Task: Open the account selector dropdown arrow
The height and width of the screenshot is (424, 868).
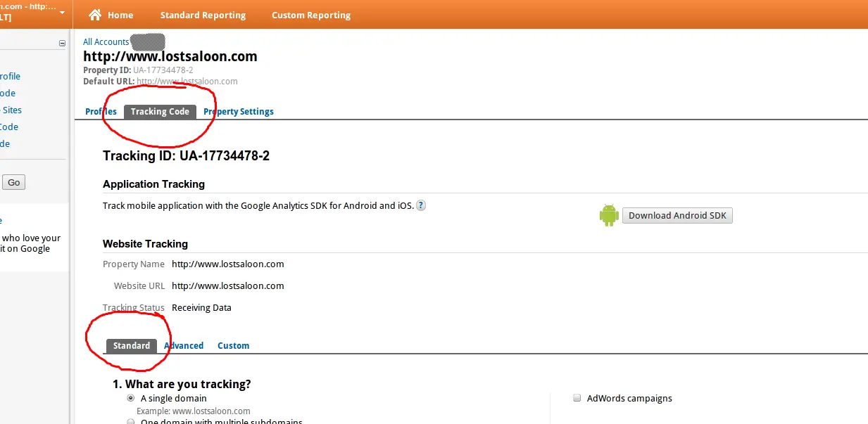Action: click(x=63, y=13)
